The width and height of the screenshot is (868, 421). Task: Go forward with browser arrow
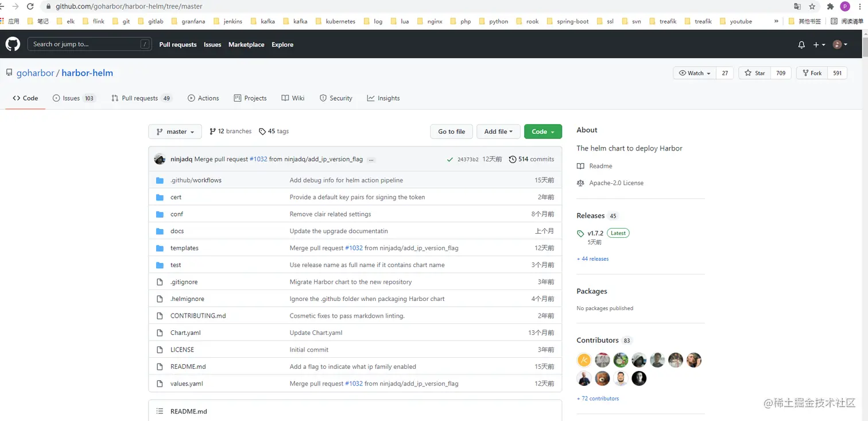click(x=15, y=6)
